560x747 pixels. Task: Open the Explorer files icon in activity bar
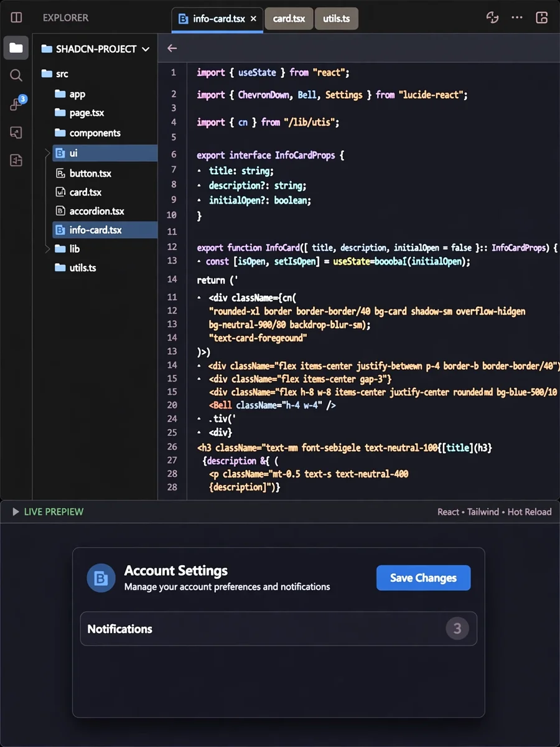16,48
